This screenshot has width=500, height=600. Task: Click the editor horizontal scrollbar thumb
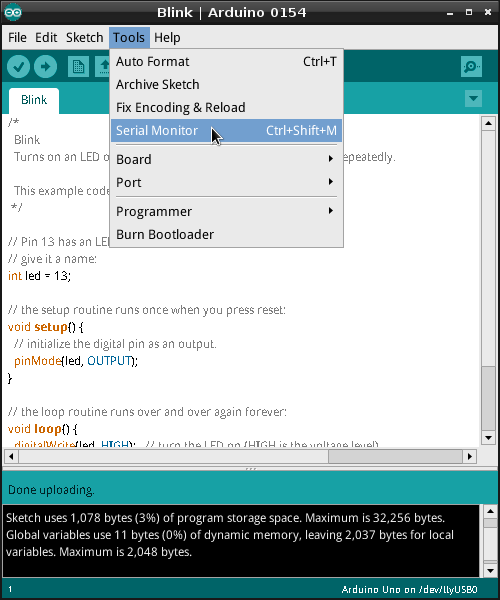click(x=395, y=456)
